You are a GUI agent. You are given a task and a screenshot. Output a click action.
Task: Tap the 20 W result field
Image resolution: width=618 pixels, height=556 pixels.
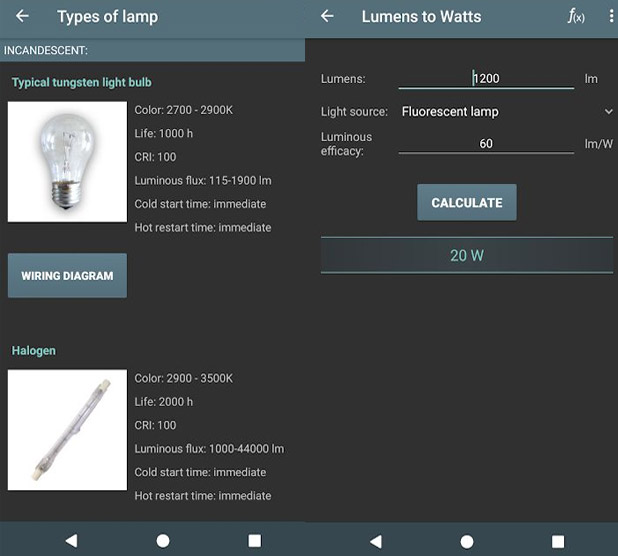(466, 255)
